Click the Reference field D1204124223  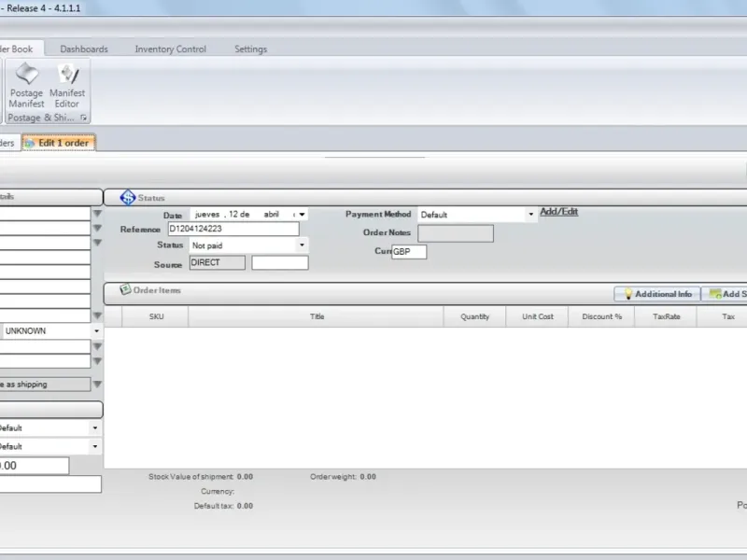point(233,229)
